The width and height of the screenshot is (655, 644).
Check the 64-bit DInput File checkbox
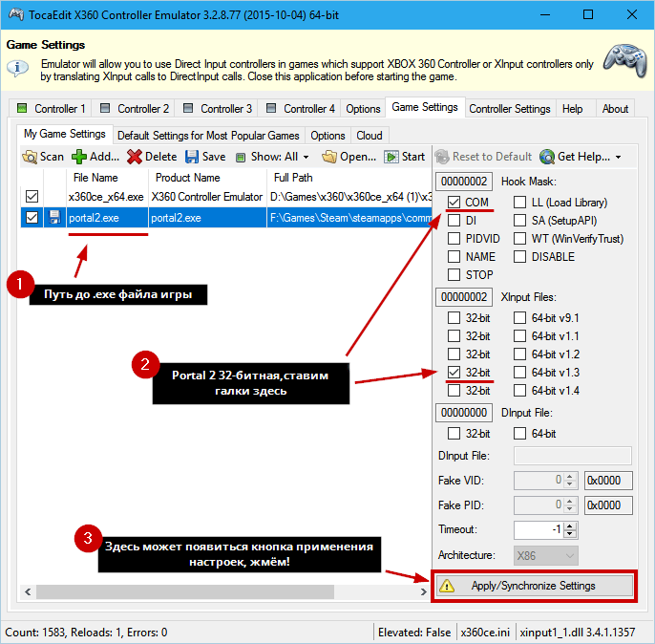coord(519,434)
